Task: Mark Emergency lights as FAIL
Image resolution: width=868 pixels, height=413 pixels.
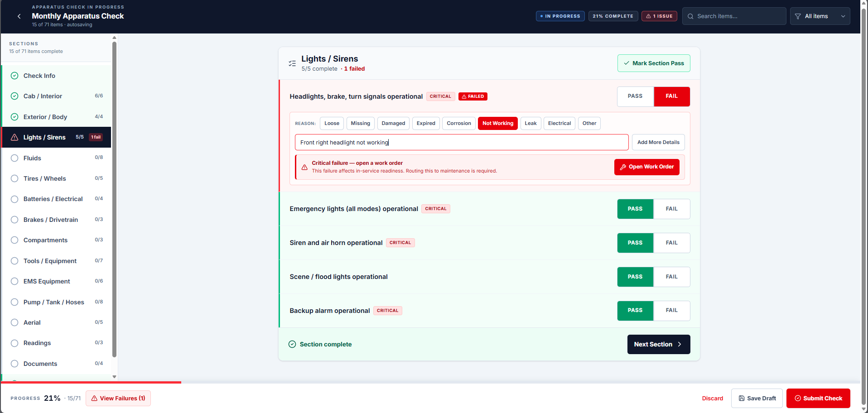Action: [x=672, y=209]
